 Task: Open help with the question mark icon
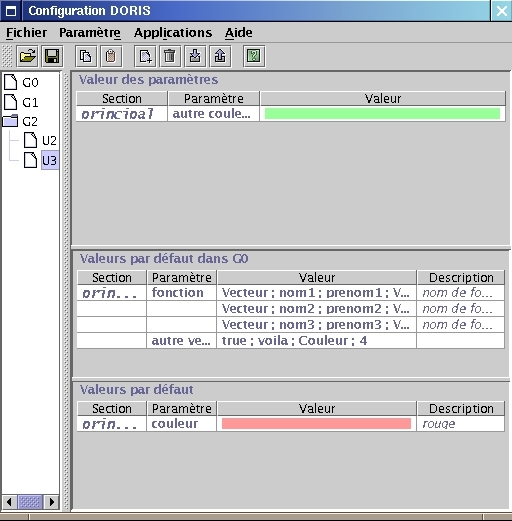[x=254, y=56]
